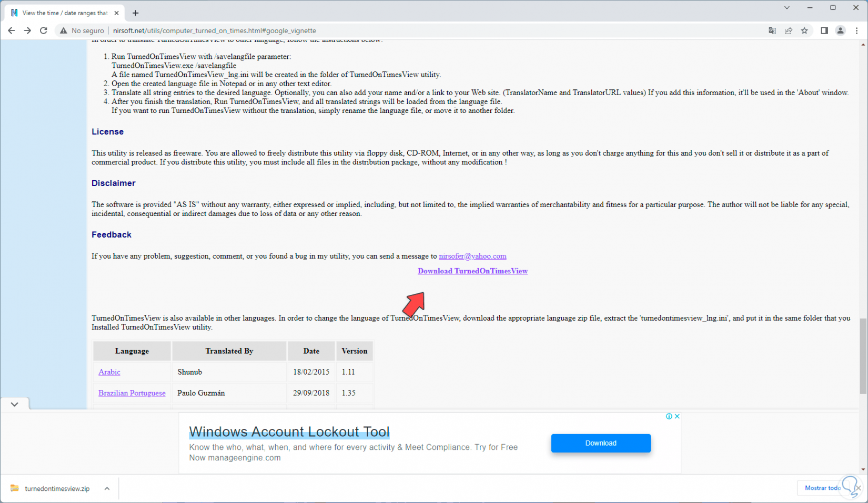
Task: Share this page icon
Action: (789, 30)
